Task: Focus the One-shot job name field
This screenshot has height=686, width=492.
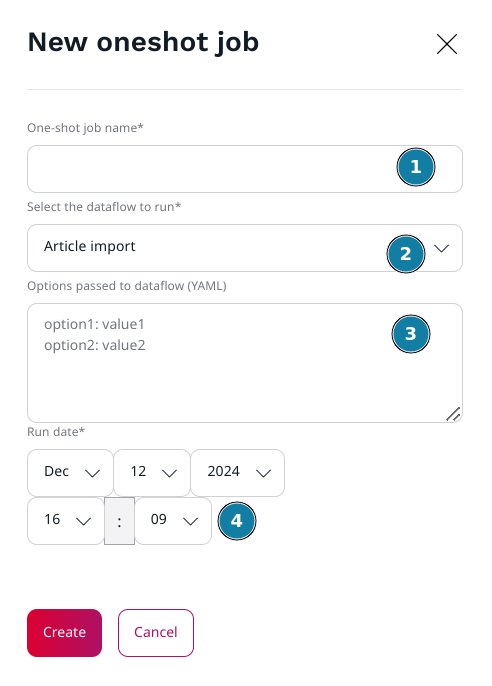Action: (245, 169)
